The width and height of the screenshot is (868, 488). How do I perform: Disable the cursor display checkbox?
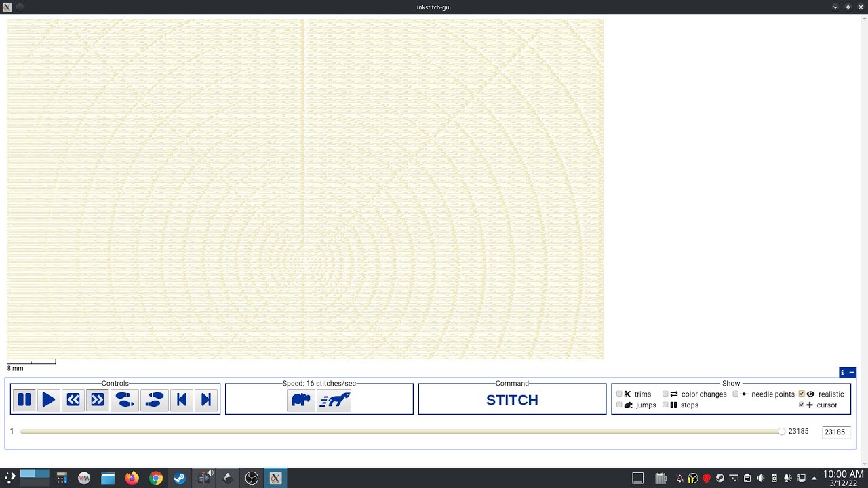pyautogui.click(x=802, y=405)
